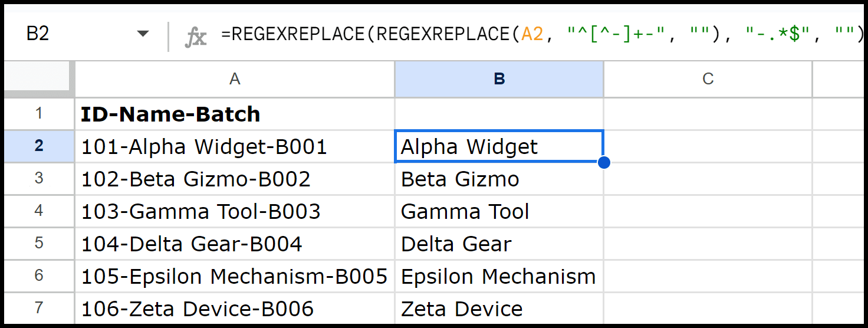The height and width of the screenshot is (328, 868).
Task: Select cell with Beta Gizmo result
Action: (x=499, y=179)
